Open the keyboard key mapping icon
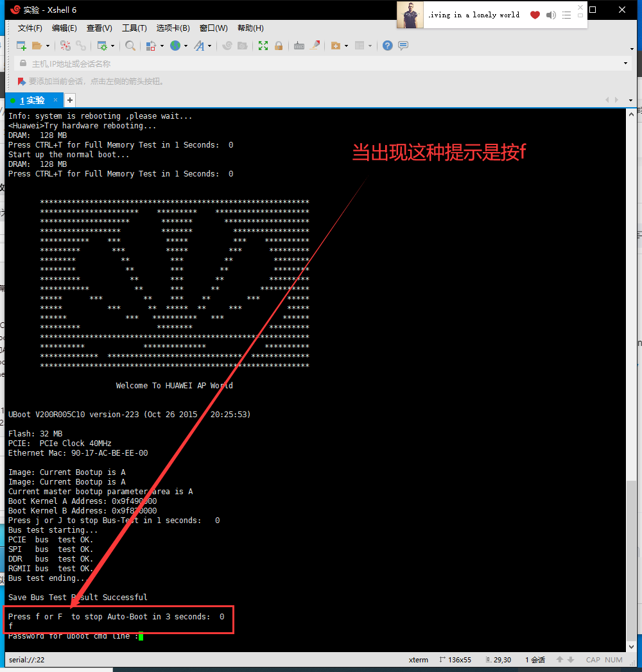The height and width of the screenshot is (672, 642). pos(299,46)
